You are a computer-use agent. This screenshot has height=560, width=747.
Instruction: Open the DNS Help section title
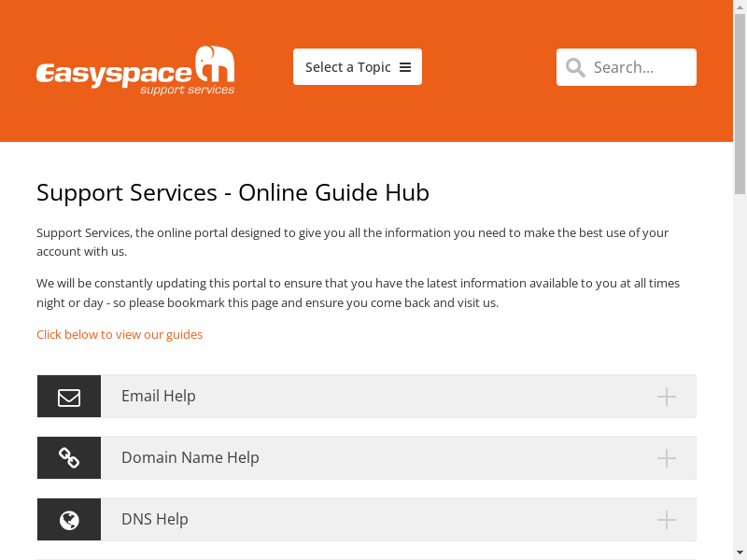(155, 519)
